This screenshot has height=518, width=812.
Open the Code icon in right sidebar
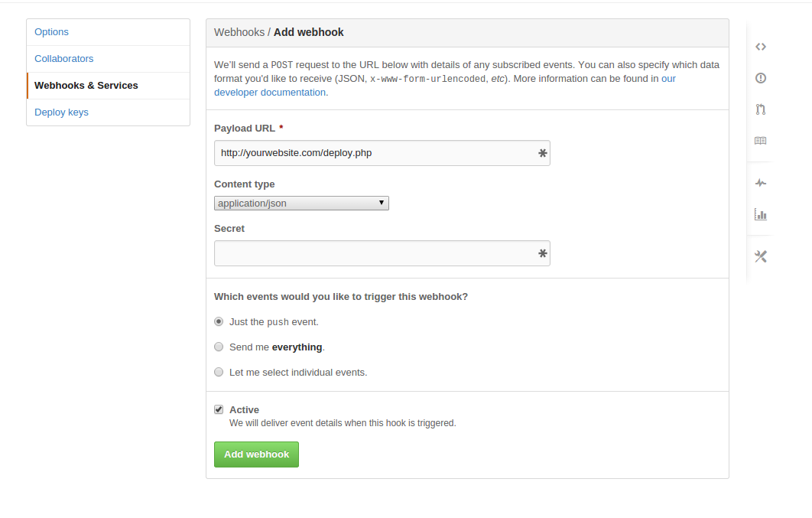(x=760, y=47)
